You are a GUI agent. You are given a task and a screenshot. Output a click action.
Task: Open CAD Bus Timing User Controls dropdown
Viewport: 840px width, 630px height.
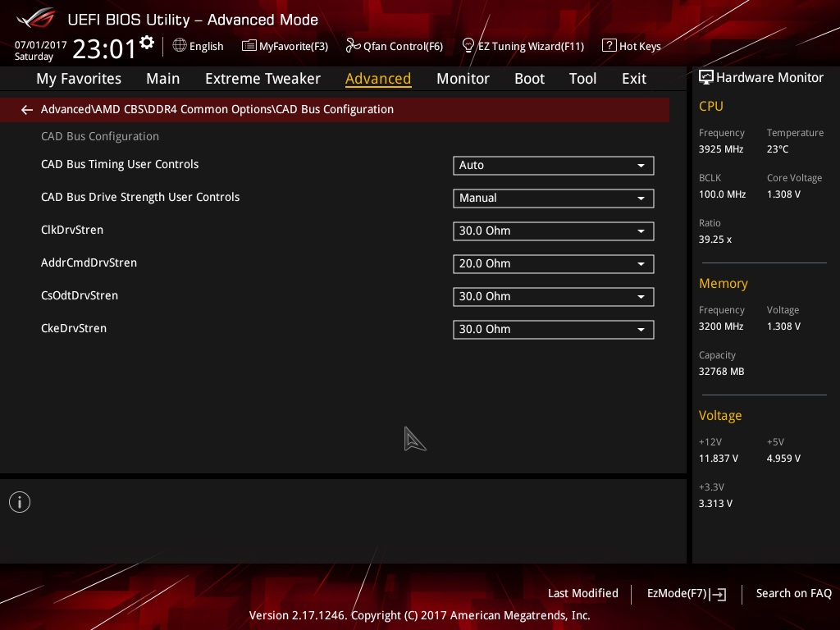[554, 166]
